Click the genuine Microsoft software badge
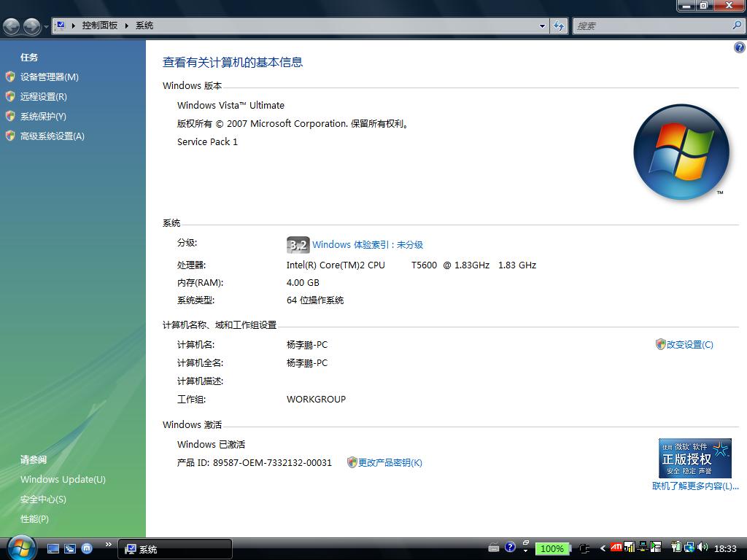 pos(694,459)
